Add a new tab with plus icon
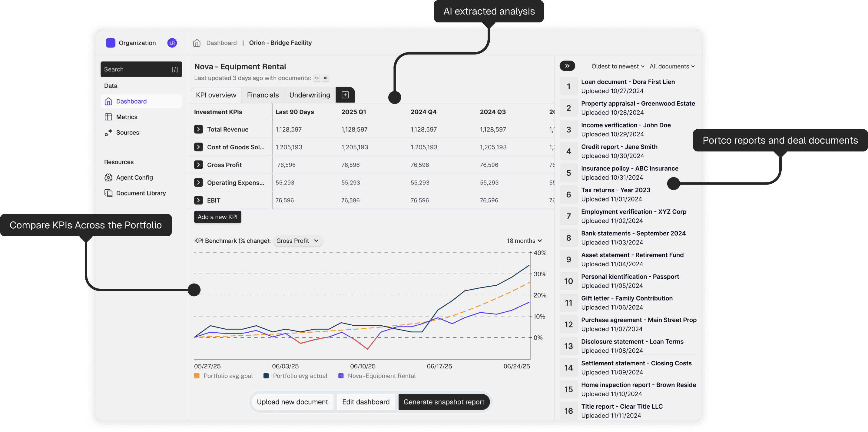 (345, 95)
